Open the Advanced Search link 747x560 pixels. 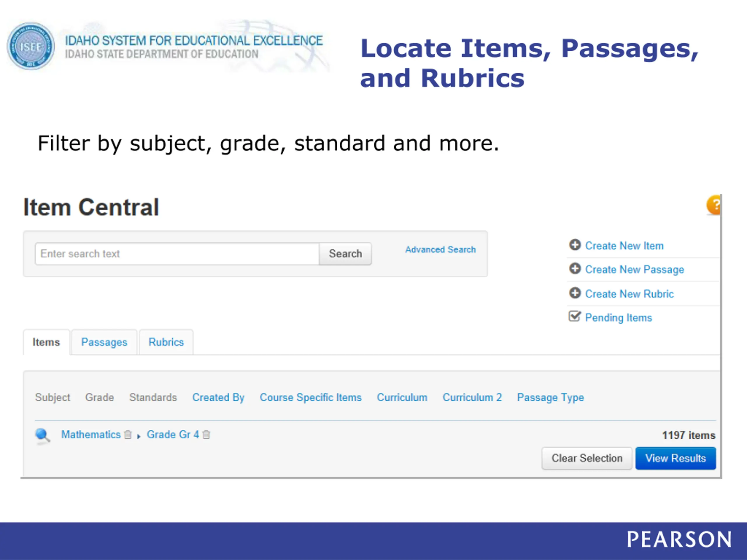tap(440, 250)
